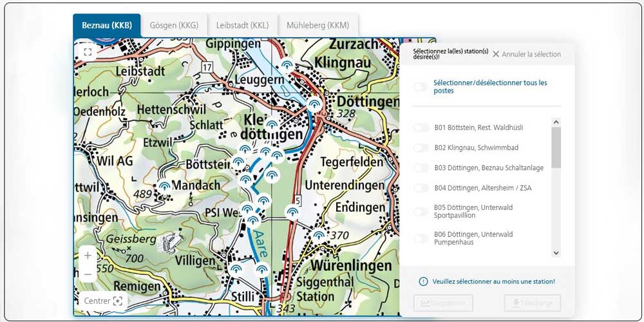Screen dimensions: 644x322
Task: Switch to the Gösgen (KKG) tab
Action: [x=174, y=26]
